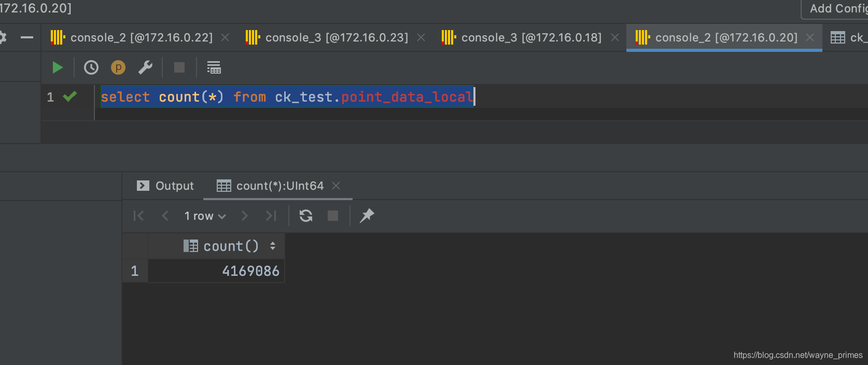Open the Output tab
This screenshot has width=868, height=365.
pyautogui.click(x=165, y=186)
